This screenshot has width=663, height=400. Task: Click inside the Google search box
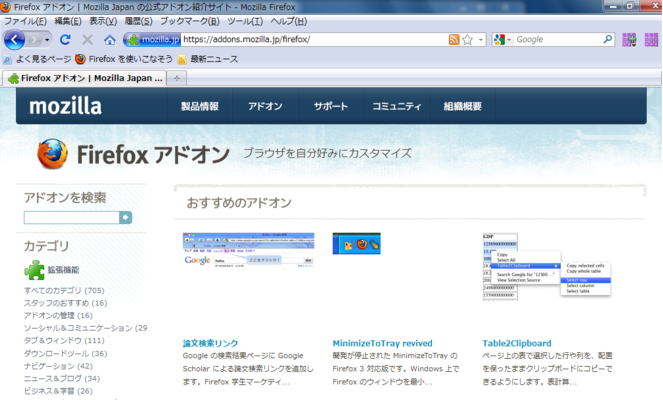[x=557, y=39]
